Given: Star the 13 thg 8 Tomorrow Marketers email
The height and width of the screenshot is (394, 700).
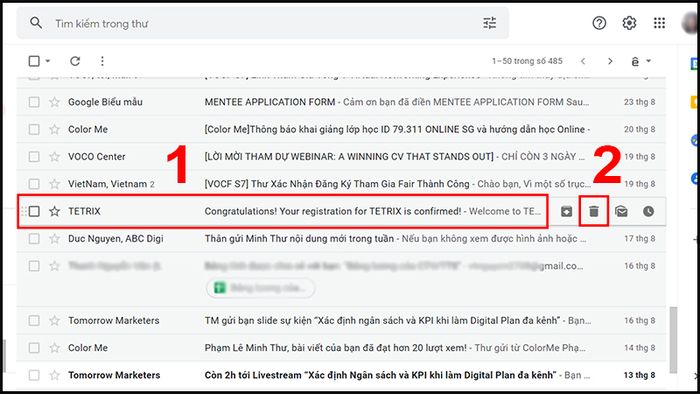Looking at the screenshot, I should coord(54,375).
